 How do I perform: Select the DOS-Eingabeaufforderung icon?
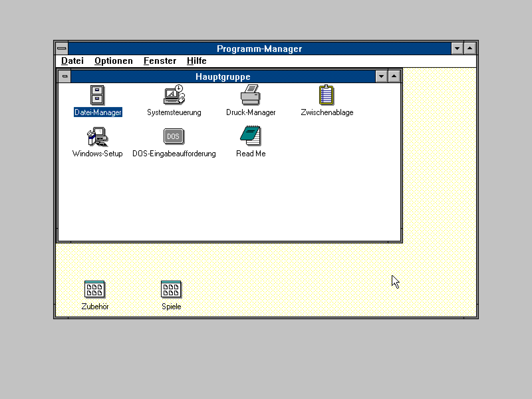click(174, 136)
